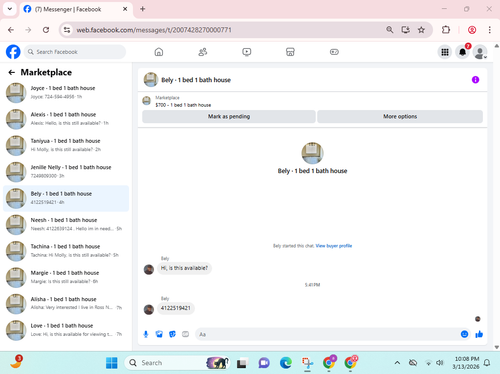The height and width of the screenshot is (374, 500).
Task: Go back using the Marketplace back arrow
Action: click(x=12, y=72)
